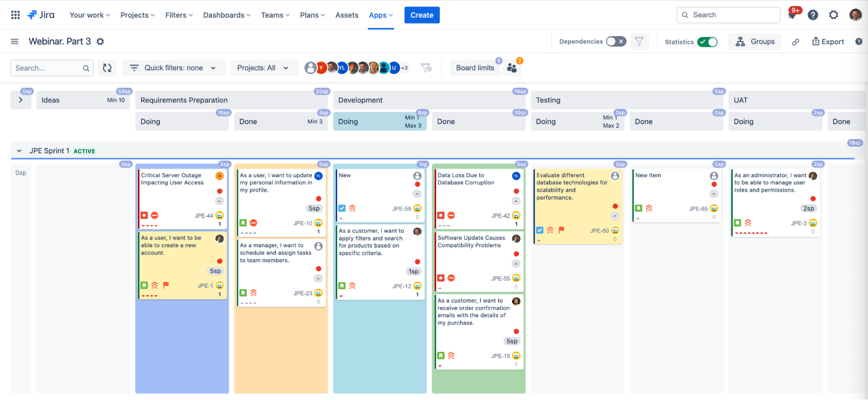Expand the collapsed first board column
Screen dimensions: 868x400
20,100
